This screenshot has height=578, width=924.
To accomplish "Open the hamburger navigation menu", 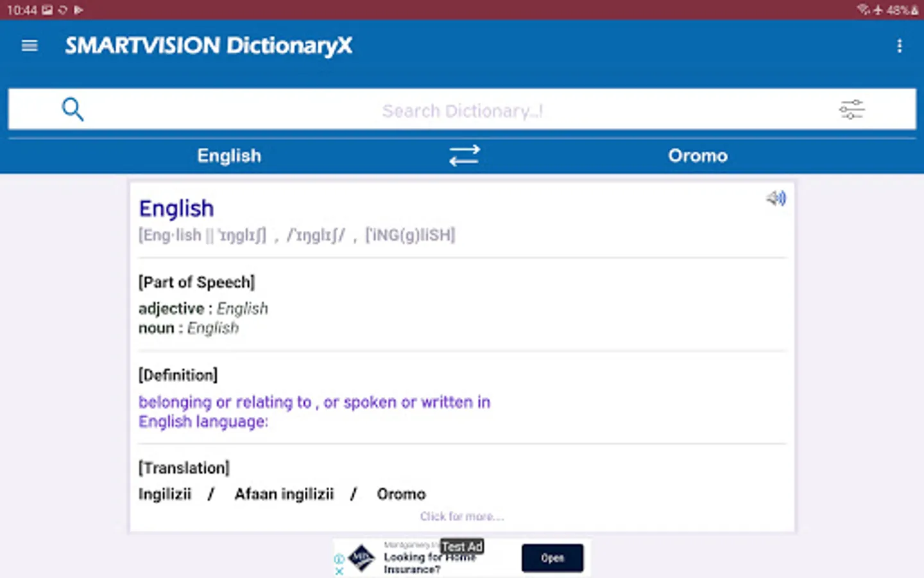I will 30,46.
